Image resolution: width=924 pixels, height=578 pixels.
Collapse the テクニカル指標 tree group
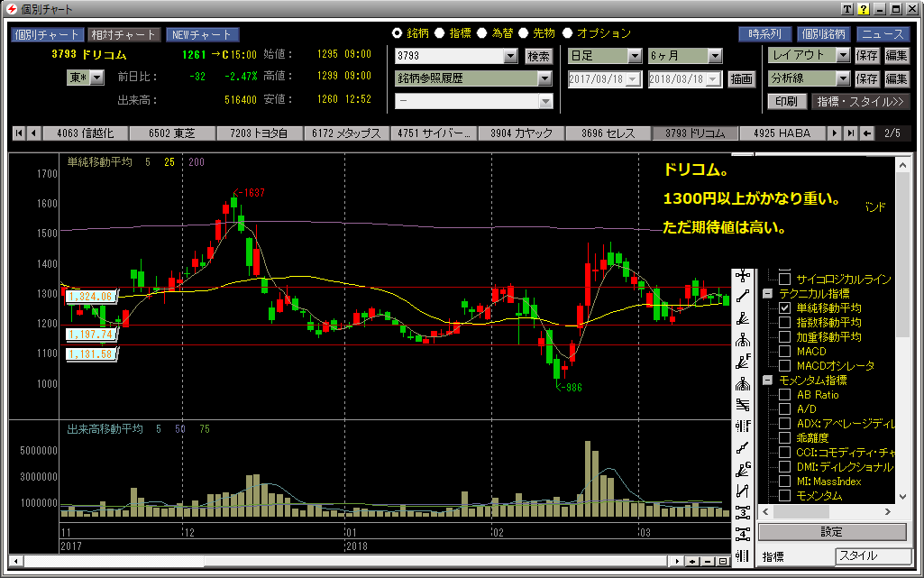coord(767,293)
